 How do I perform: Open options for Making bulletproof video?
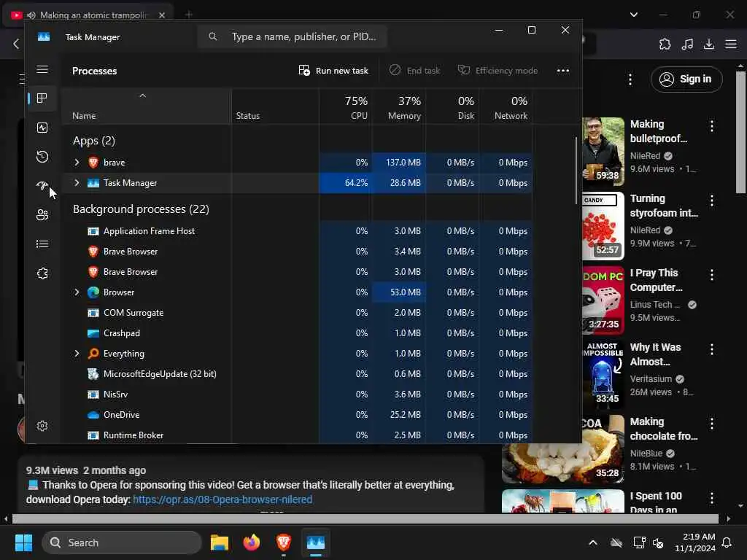712,125
